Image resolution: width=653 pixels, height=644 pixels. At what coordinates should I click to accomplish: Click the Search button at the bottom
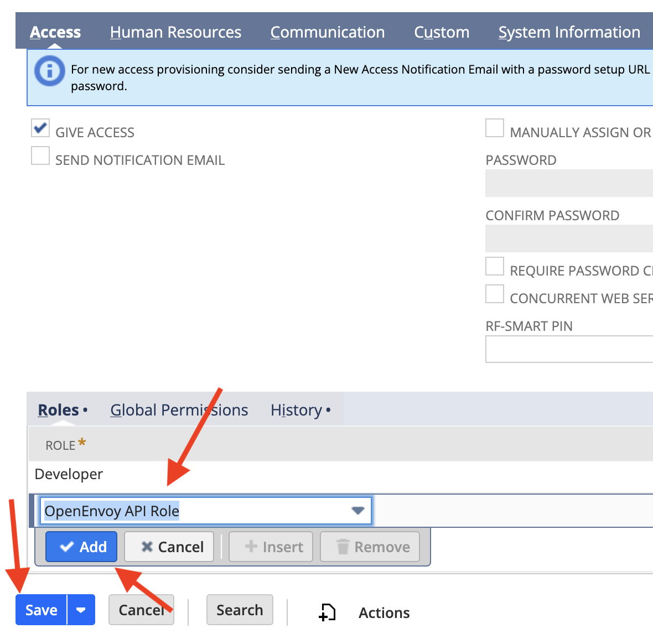coord(240,610)
